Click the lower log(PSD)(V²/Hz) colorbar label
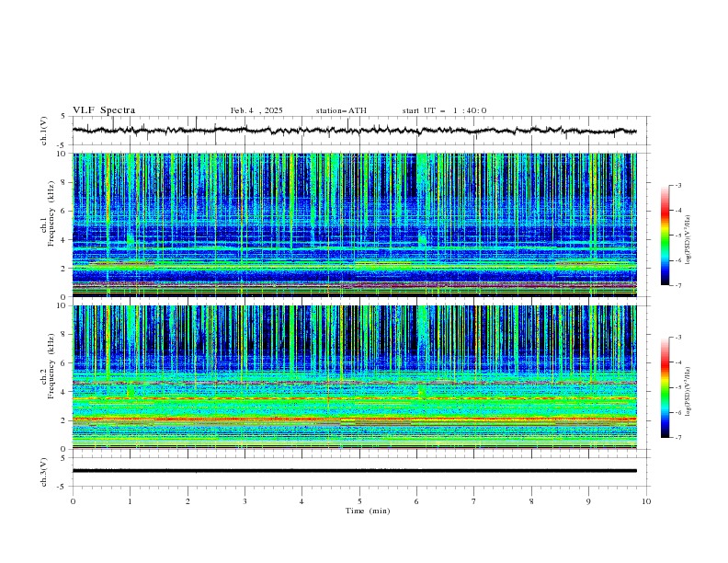The image size is (728, 563). (688, 392)
